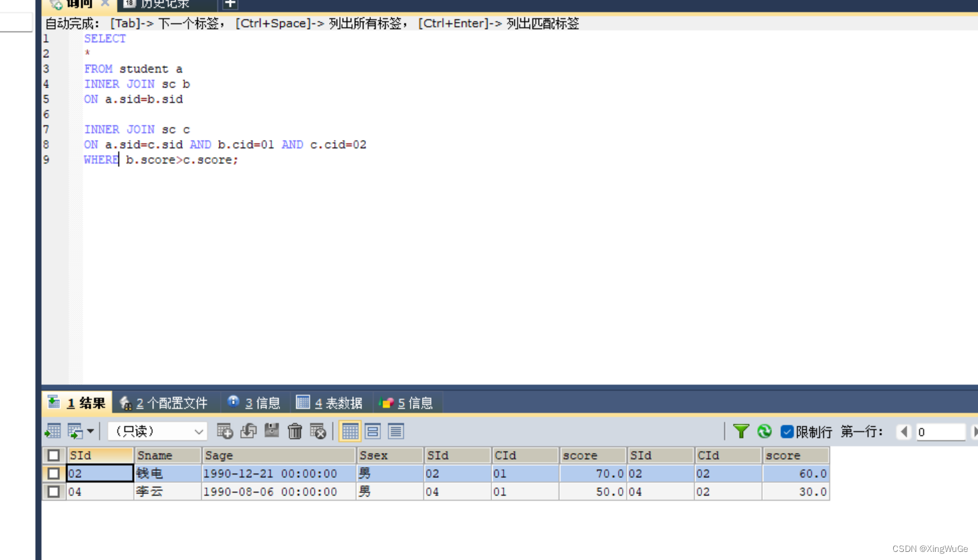Click the insert new row icon
The image size is (978, 560).
[x=225, y=431]
